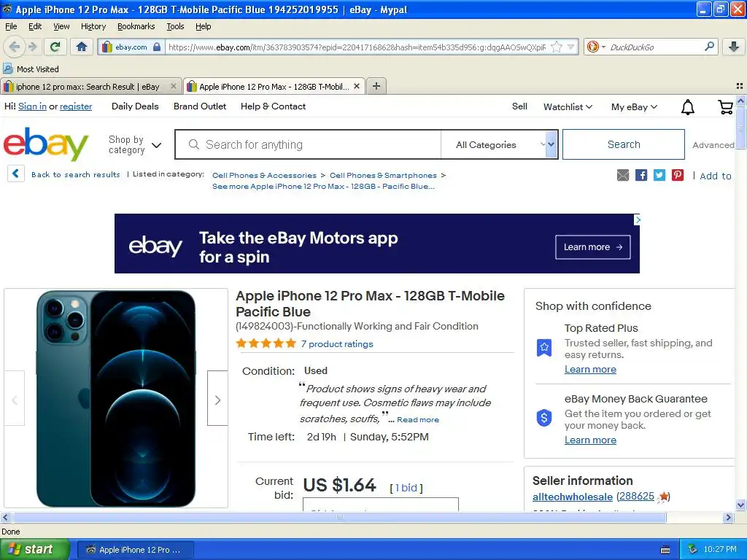This screenshot has width=747, height=560.
Task: Open eBay notifications bell
Action: click(x=687, y=107)
